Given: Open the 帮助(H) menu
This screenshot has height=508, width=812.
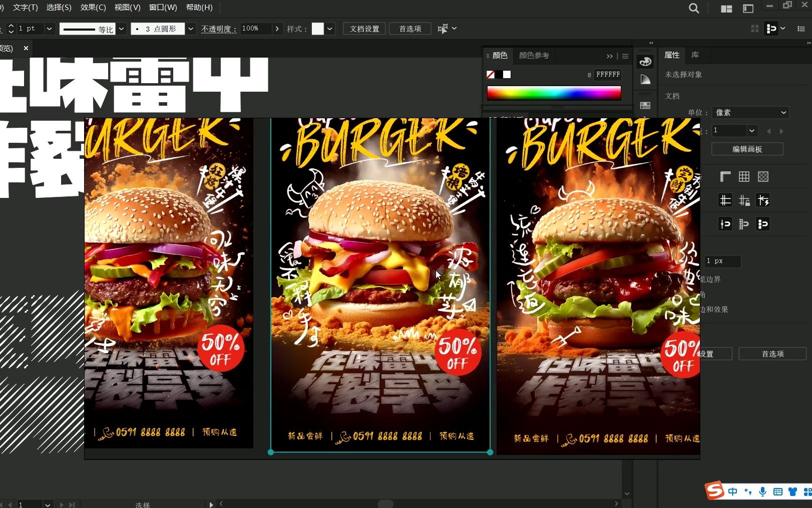Looking at the screenshot, I should click(199, 8).
